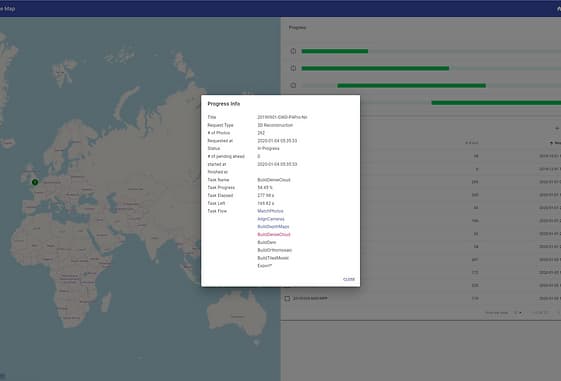This screenshot has width=561, height=381.
Task: Close the Progress Info dialog
Action: point(349,279)
